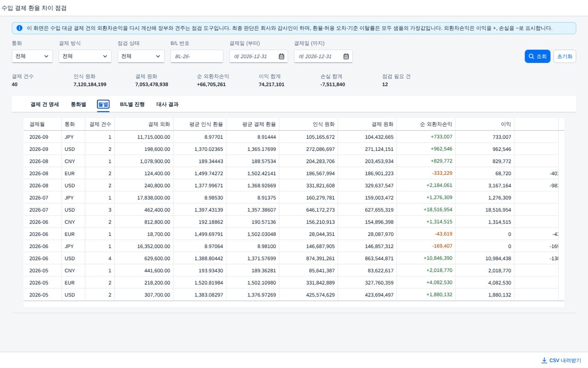Click the 평균 결제 환율 column header

(x=253, y=124)
